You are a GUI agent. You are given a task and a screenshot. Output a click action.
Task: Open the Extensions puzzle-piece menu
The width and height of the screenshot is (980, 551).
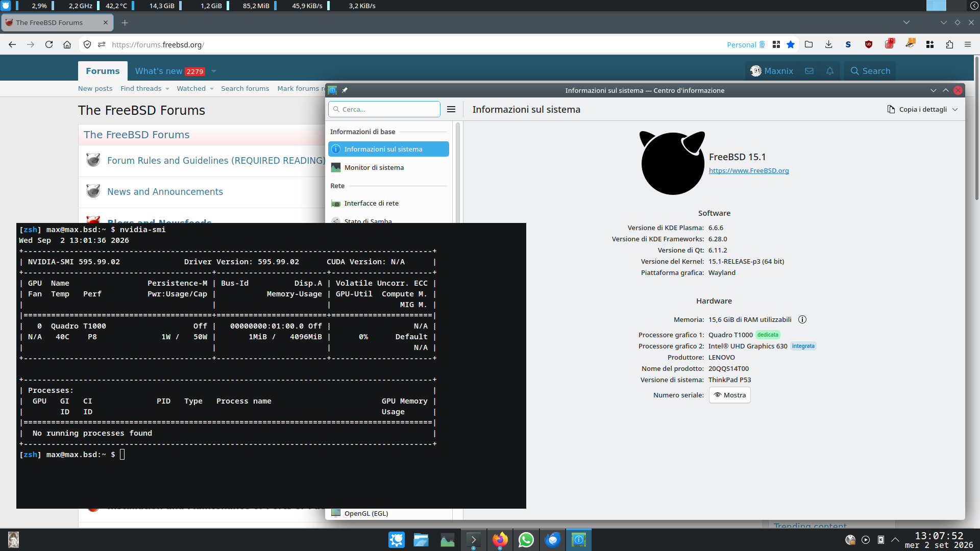coord(949,45)
